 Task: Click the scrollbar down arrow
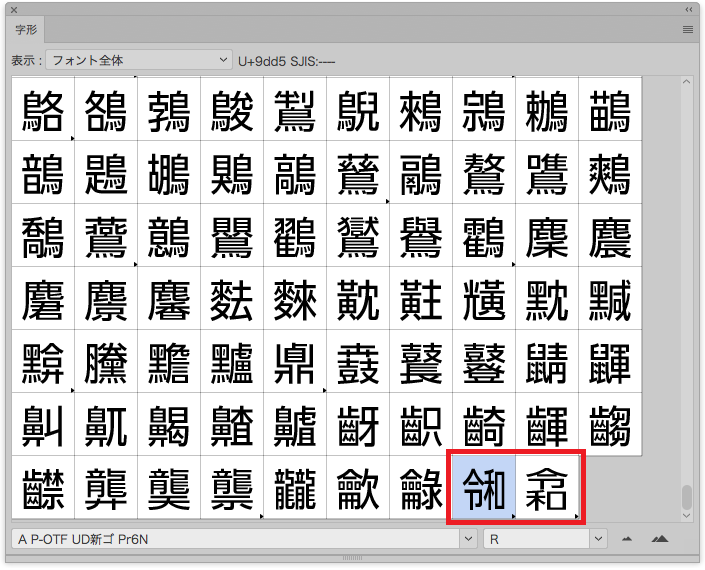coord(686,516)
